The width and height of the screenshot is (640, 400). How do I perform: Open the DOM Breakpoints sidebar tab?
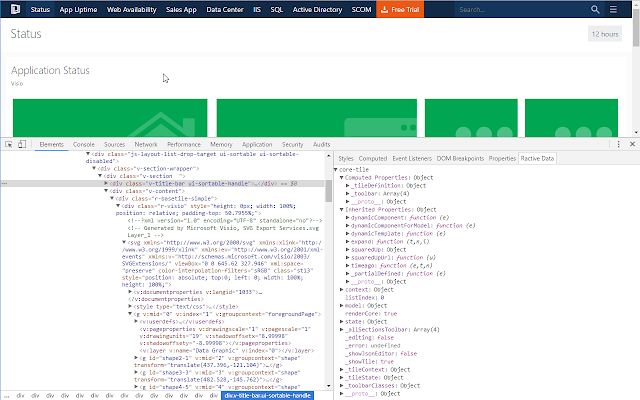coord(460,158)
